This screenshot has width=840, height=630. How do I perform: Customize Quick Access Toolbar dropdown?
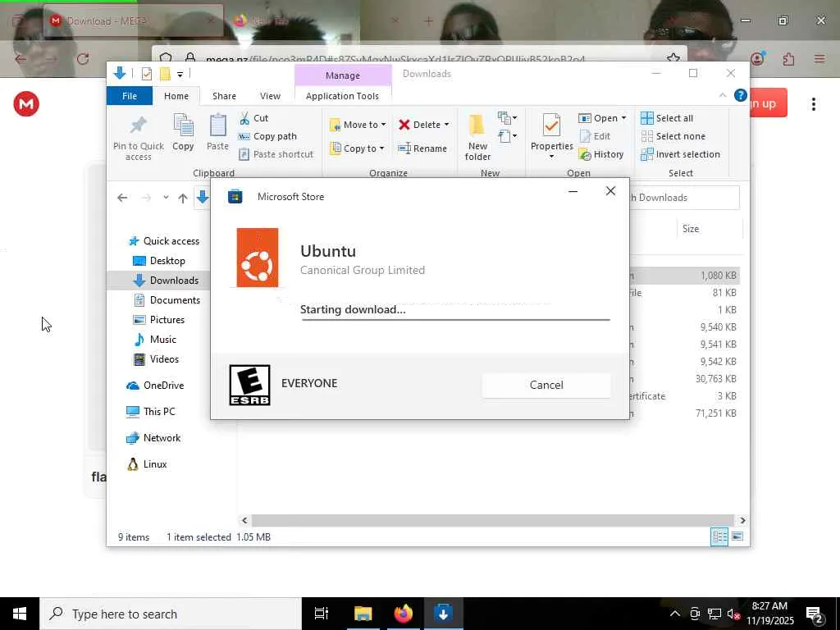coord(180,74)
